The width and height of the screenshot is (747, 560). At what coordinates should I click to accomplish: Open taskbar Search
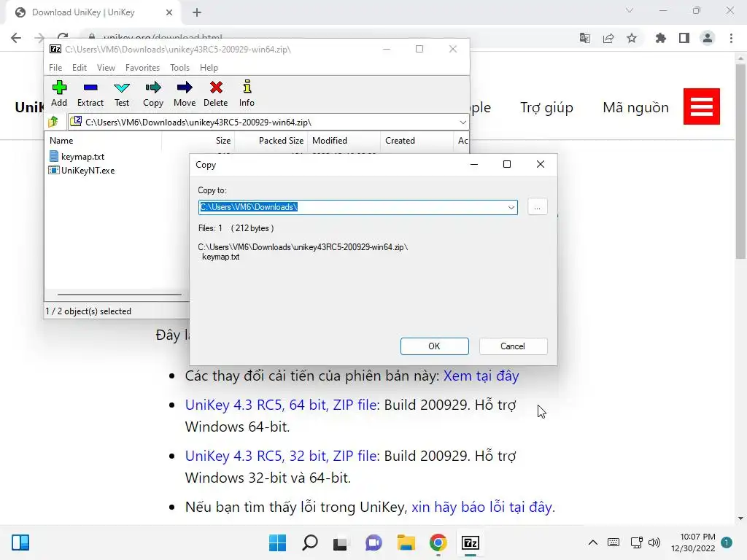(x=309, y=542)
